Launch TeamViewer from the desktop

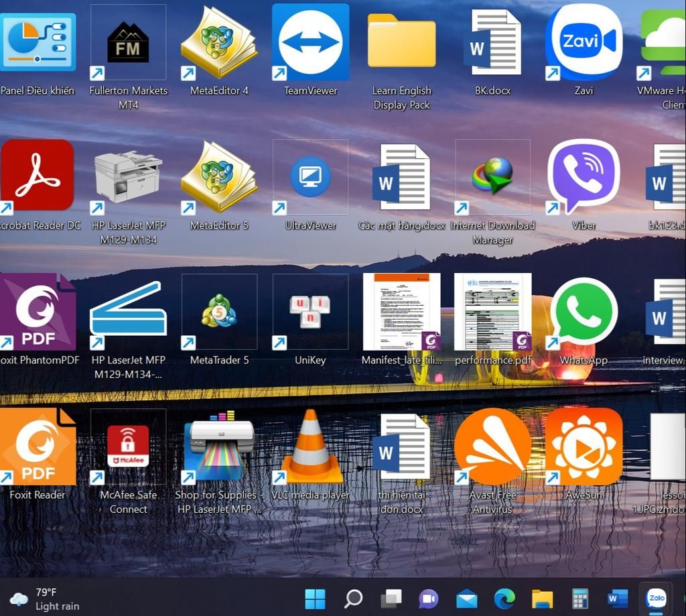click(310, 42)
